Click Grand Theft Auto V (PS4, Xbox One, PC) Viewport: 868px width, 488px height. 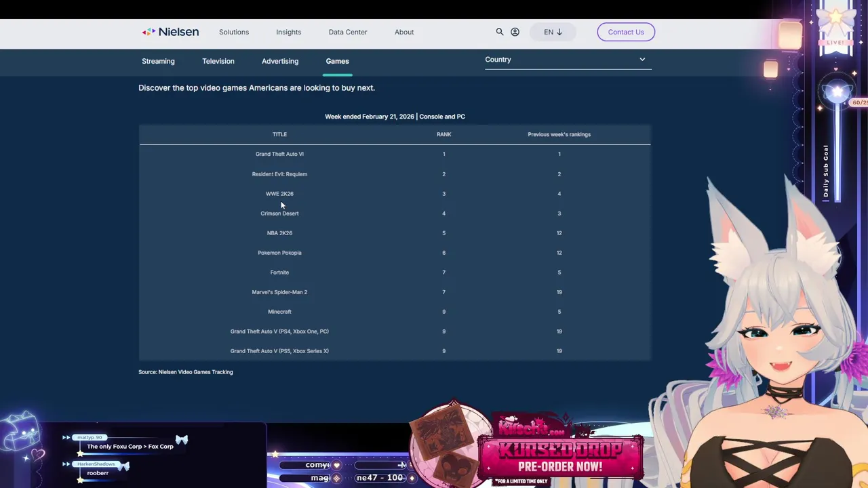pos(279,331)
